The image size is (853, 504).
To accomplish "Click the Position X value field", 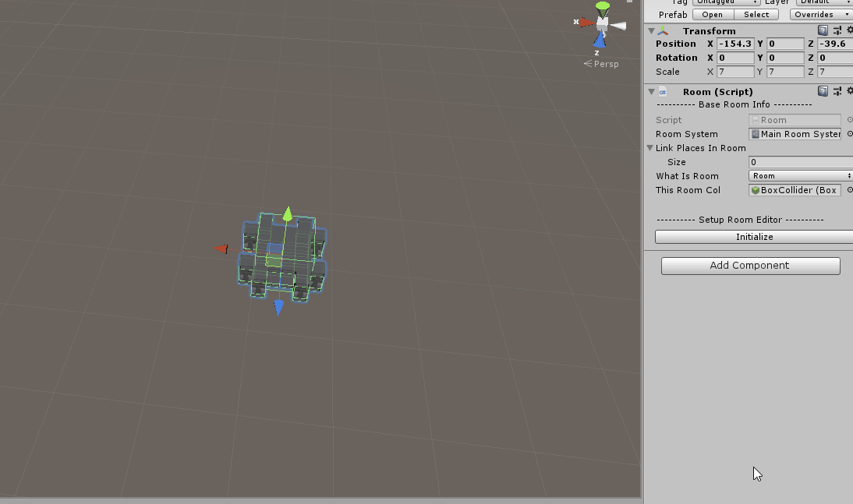I will click(x=734, y=44).
